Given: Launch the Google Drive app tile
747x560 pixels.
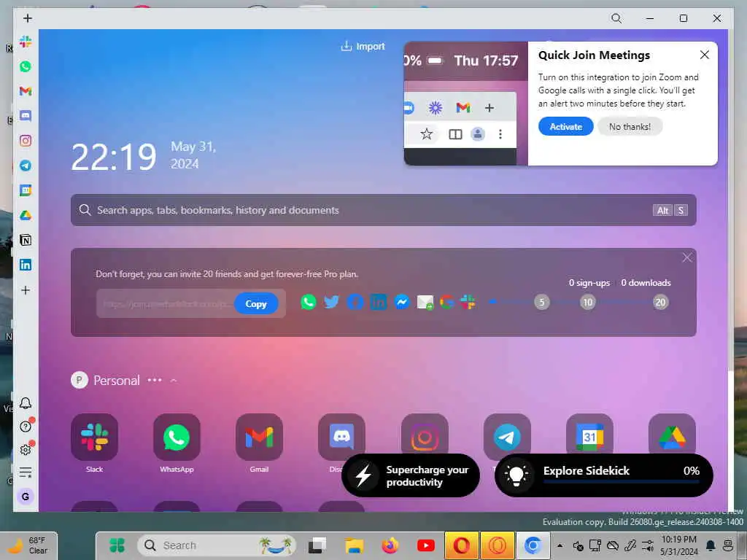Looking at the screenshot, I should [x=672, y=435].
